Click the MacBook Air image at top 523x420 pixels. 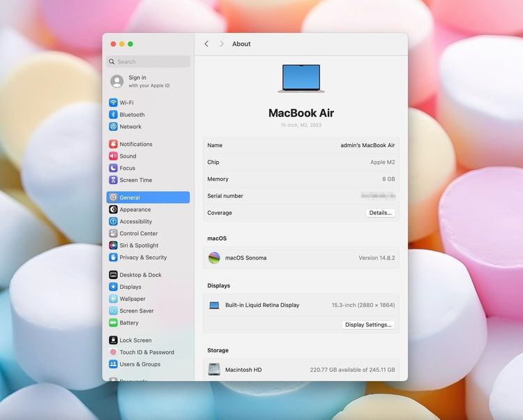click(301, 78)
